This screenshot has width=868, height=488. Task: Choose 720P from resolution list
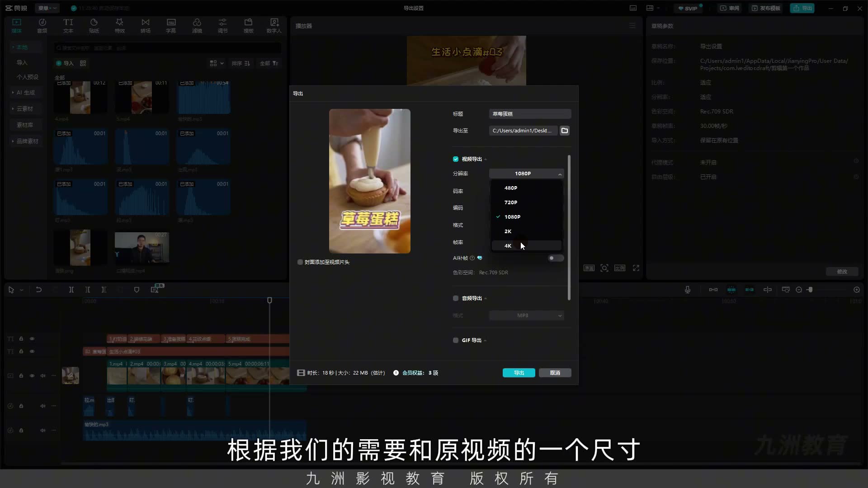pyautogui.click(x=527, y=202)
